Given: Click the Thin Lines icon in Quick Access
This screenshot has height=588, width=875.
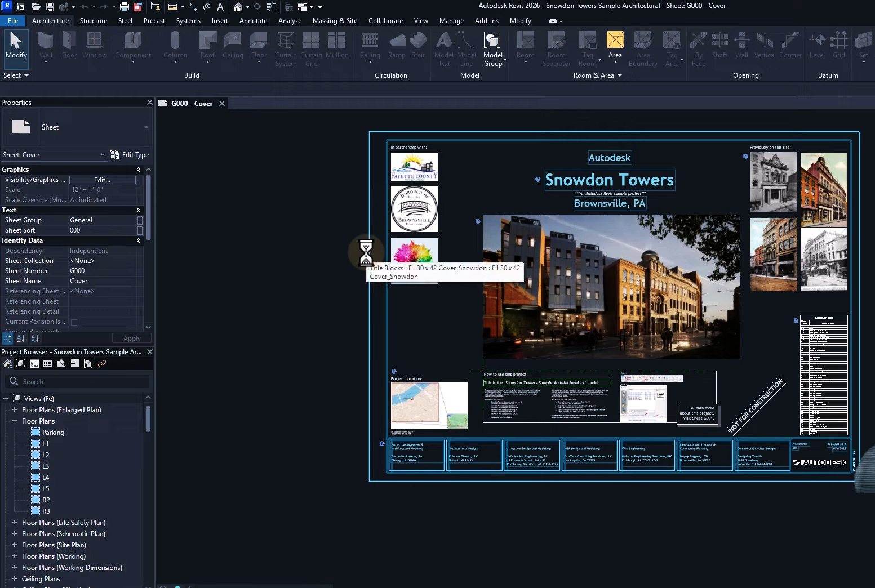Looking at the screenshot, I should click(x=271, y=7).
